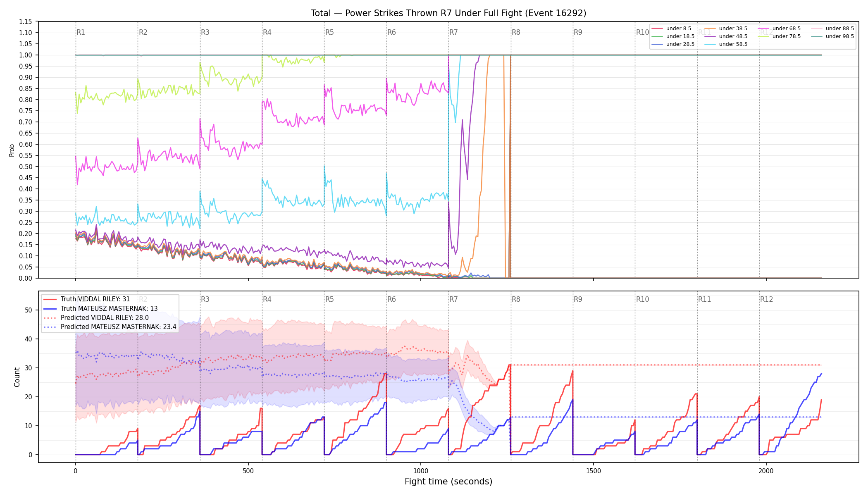Click the "under 48.5" legend label
The height and width of the screenshot is (496, 868).
[x=733, y=36]
